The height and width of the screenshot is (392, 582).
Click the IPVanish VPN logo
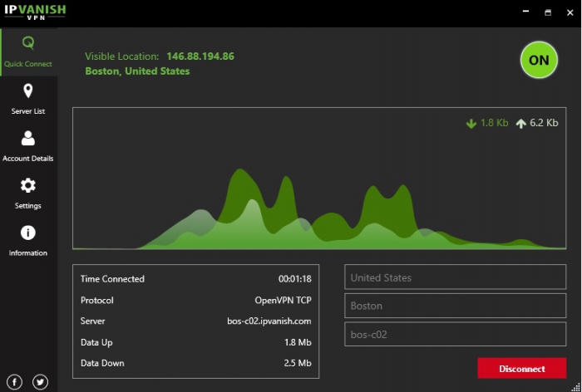35,12
